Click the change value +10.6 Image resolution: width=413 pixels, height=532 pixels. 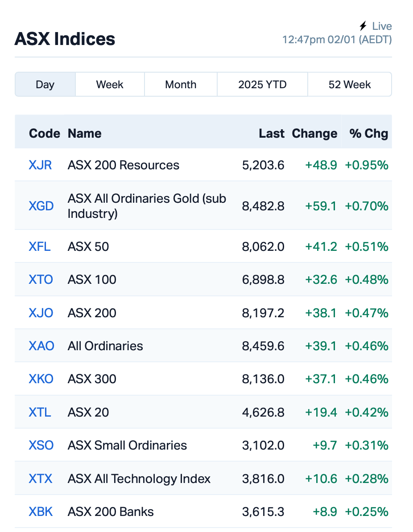click(321, 479)
